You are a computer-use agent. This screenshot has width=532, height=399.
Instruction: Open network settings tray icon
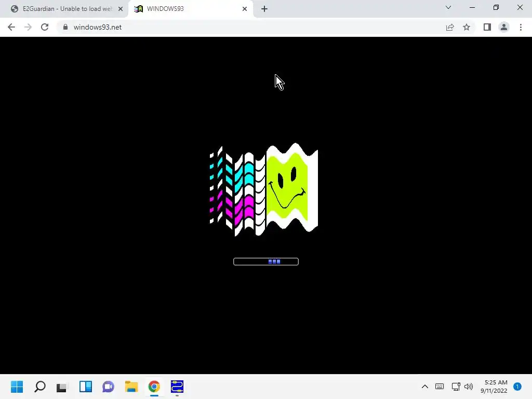(x=456, y=387)
